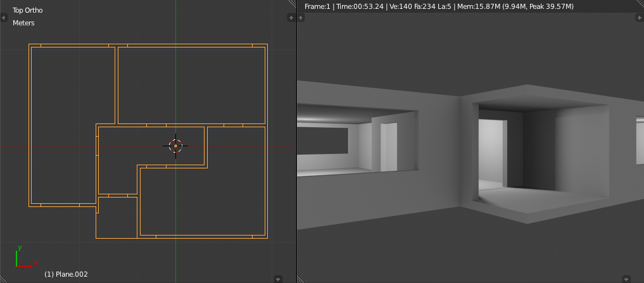Grab the split-area corner at top-right of Top Ortho view
This screenshot has width=644, height=283.
coord(292,3)
